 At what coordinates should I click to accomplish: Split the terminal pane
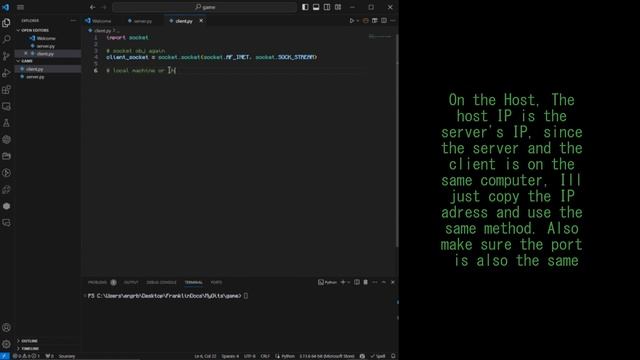point(357,282)
